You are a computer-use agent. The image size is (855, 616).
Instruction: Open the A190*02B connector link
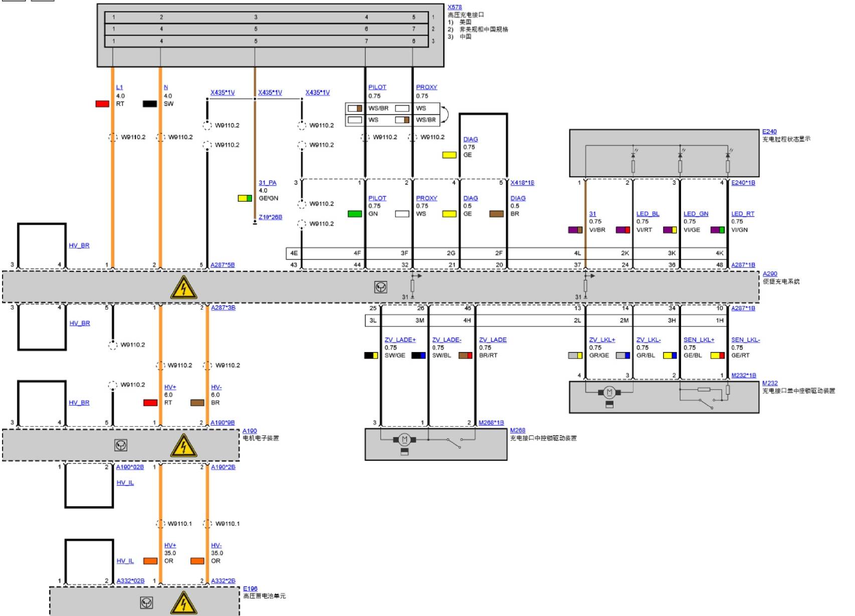(x=130, y=467)
